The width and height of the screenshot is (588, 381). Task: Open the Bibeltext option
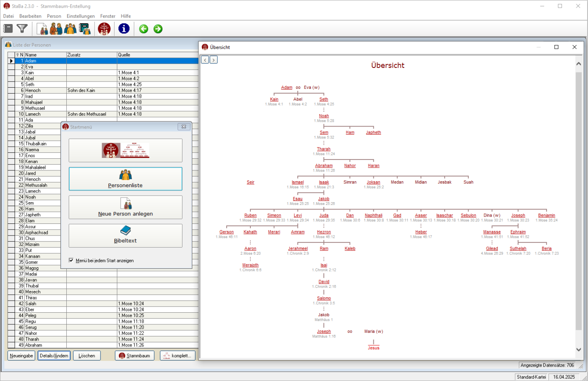pos(125,235)
